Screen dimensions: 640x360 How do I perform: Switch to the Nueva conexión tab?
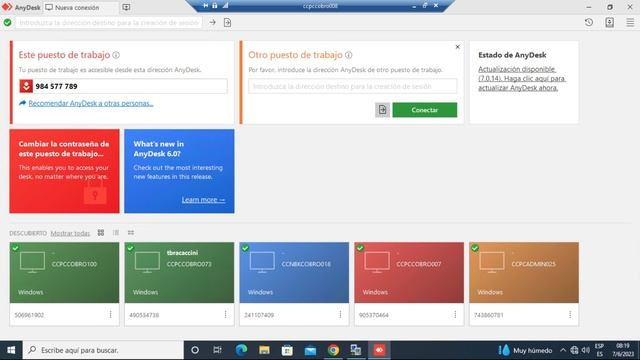tap(81, 7)
